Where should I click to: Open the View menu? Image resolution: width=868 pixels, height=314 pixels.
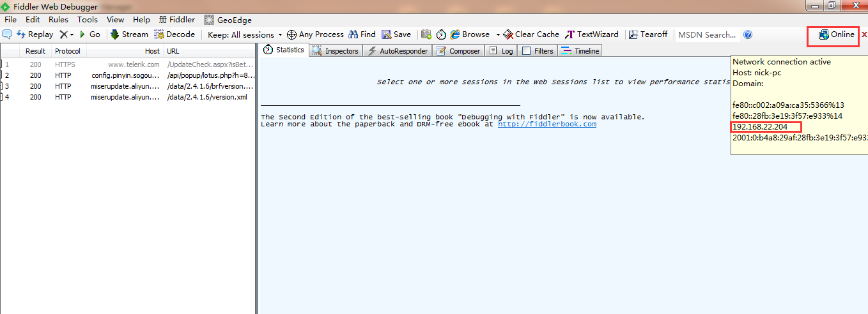(x=116, y=20)
